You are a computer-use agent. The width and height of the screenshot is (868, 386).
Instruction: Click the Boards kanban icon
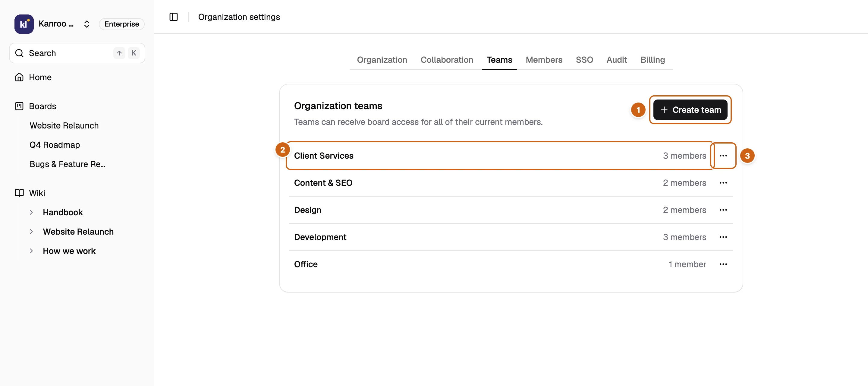(x=19, y=106)
